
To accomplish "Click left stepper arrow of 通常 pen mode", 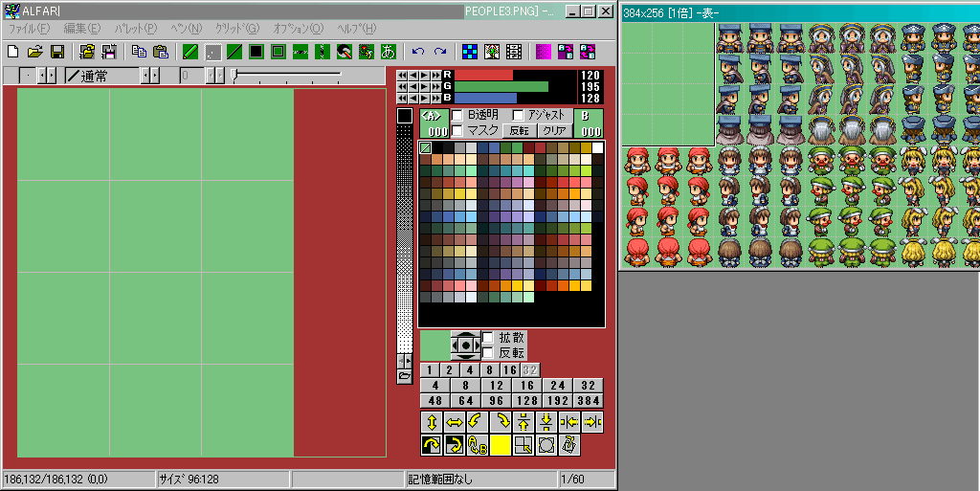I will click(145, 77).
